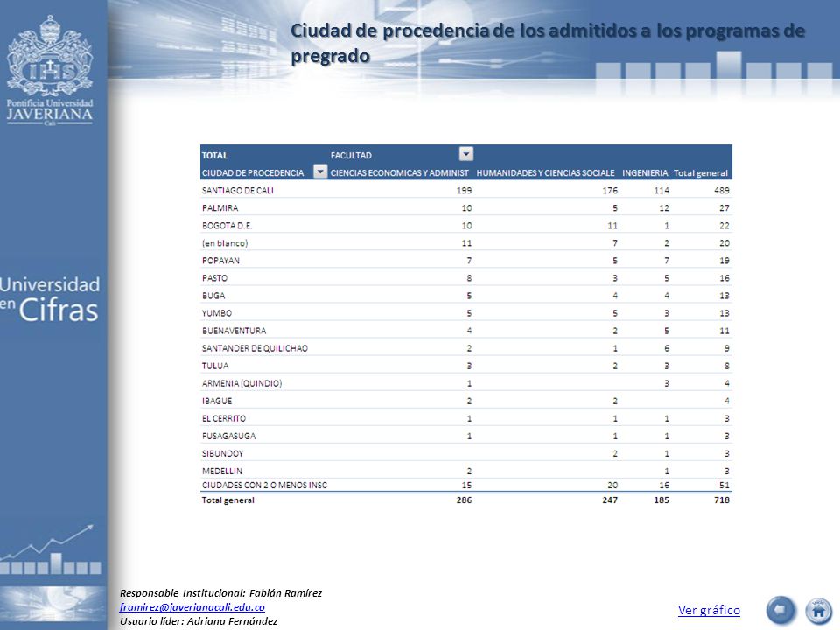The image size is (840, 630).
Task: Select the (en blanco) row label
Action: point(225,243)
